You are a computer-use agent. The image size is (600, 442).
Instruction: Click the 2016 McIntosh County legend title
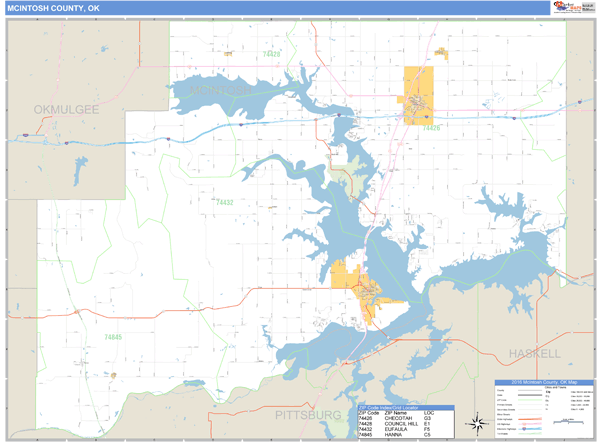coord(544,382)
